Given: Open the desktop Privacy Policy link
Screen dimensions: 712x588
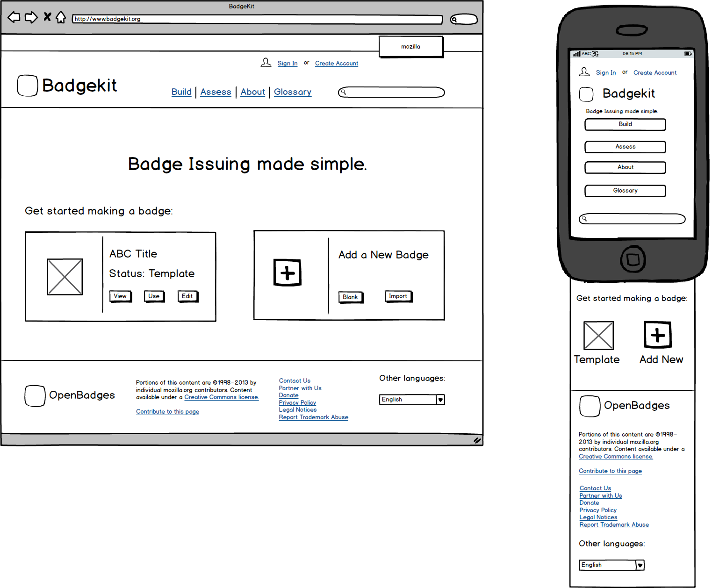Looking at the screenshot, I should pos(297,403).
